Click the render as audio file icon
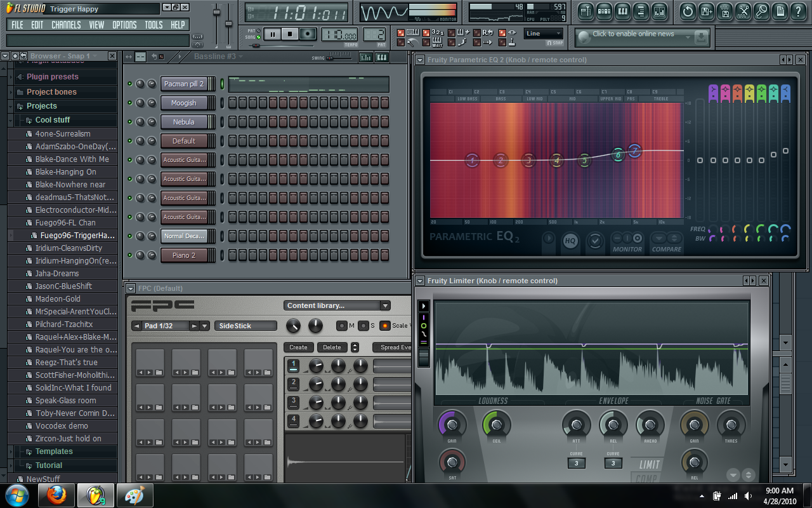 [x=725, y=11]
